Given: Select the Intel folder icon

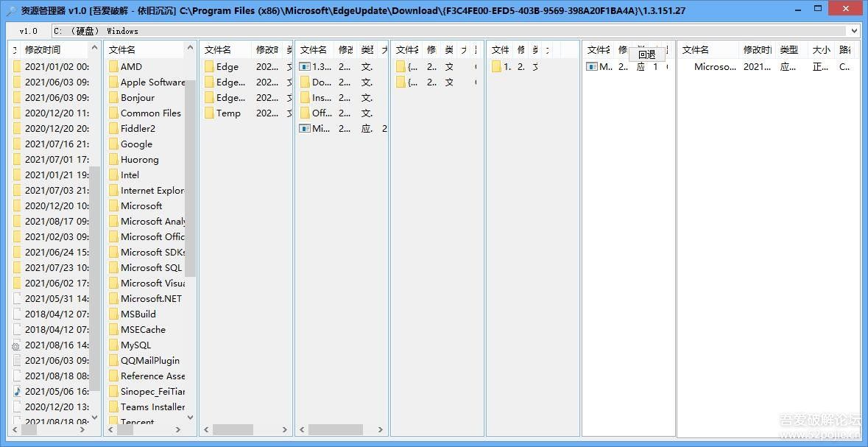Looking at the screenshot, I should (113, 175).
